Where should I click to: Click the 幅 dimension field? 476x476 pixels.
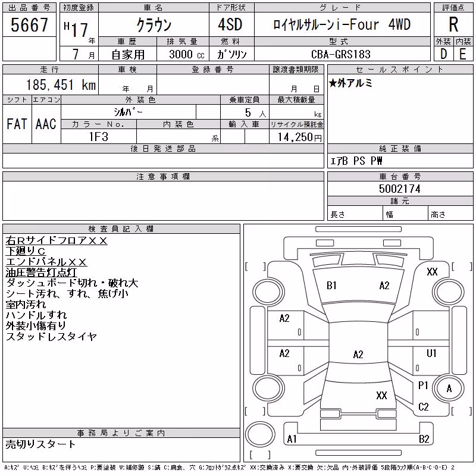pyautogui.click(x=405, y=214)
